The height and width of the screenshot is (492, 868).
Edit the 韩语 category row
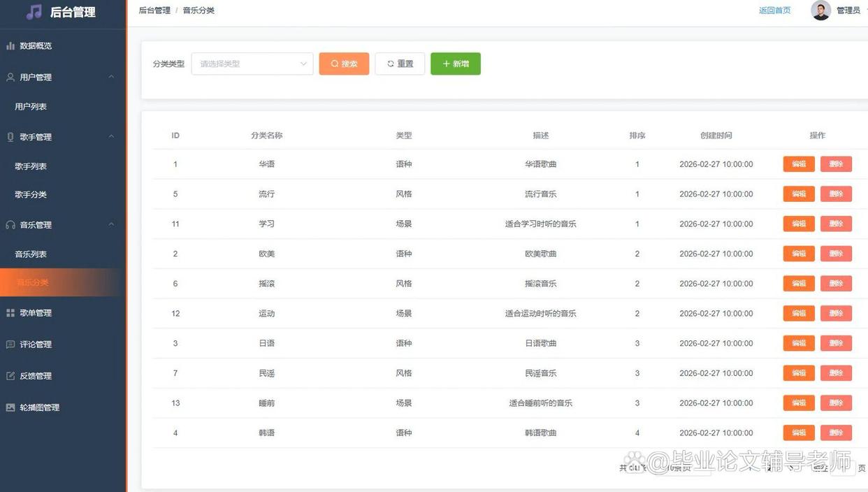(x=799, y=433)
